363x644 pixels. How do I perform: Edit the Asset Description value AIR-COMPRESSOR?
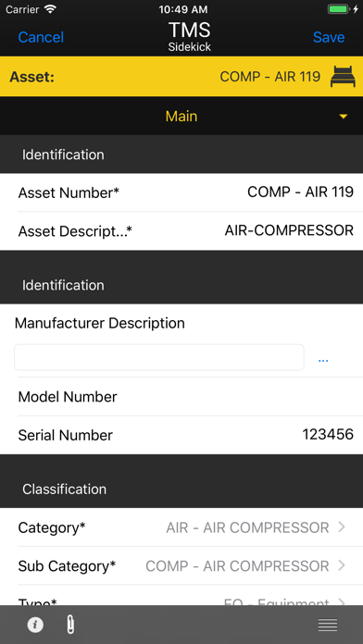pyautogui.click(x=289, y=230)
